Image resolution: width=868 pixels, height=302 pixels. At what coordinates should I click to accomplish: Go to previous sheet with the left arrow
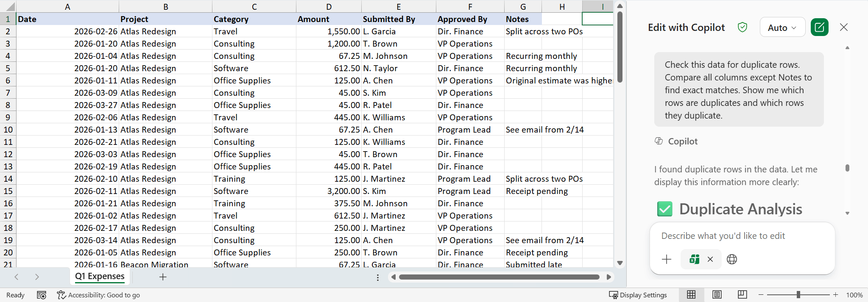point(17,277)
